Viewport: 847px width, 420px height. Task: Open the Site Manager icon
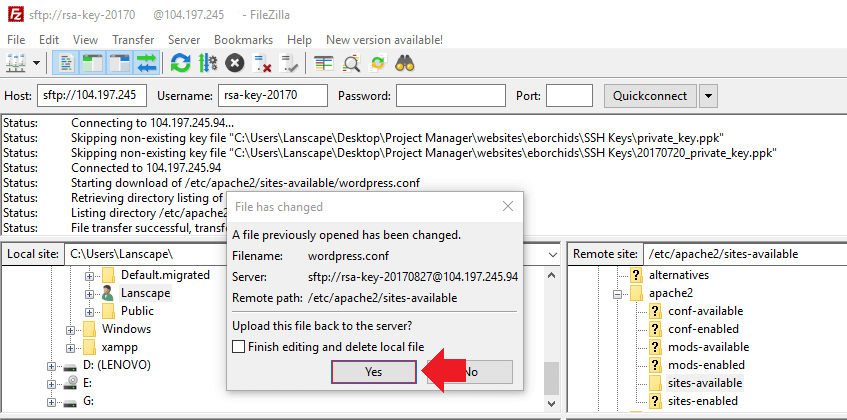pyautogui.click(x=16, y=63)
